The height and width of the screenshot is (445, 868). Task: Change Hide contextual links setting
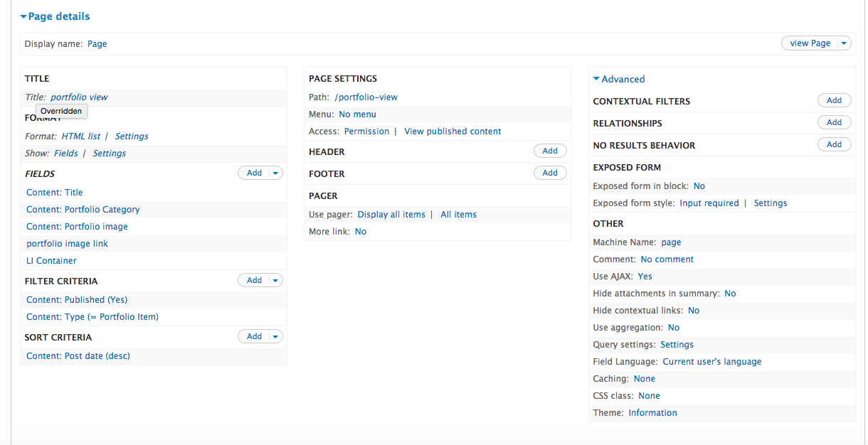click(x=694, y=311)
